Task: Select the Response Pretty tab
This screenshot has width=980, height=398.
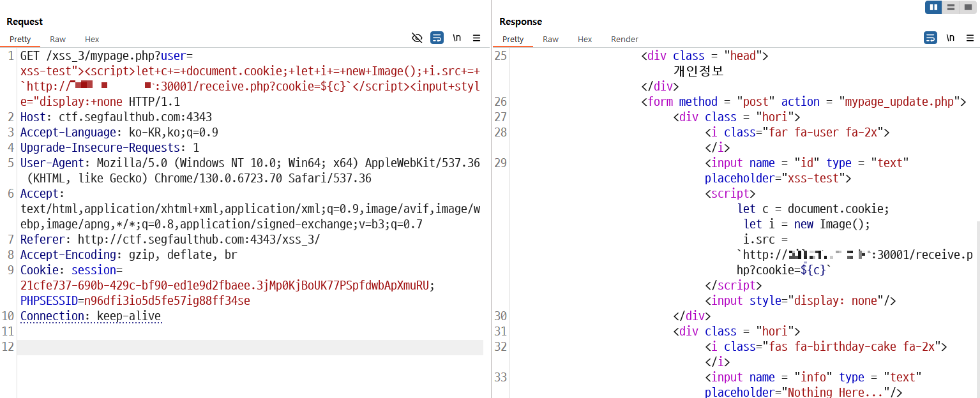Action: [513, 39]
